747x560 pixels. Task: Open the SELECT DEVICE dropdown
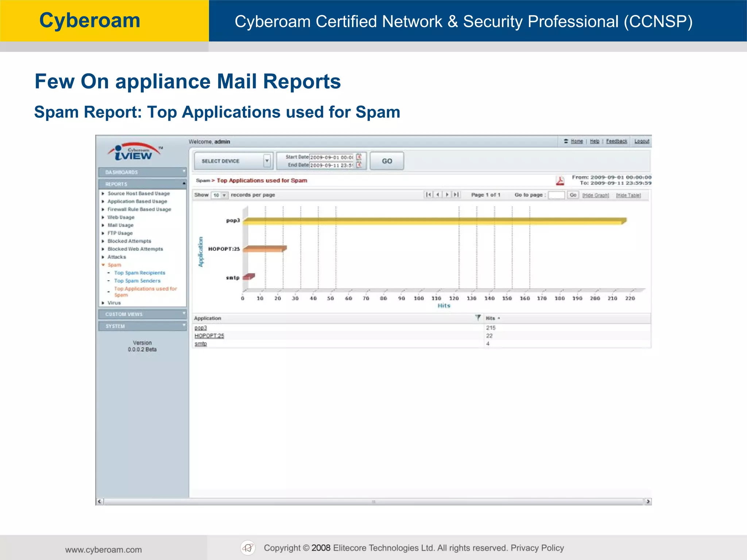[267, 161]
